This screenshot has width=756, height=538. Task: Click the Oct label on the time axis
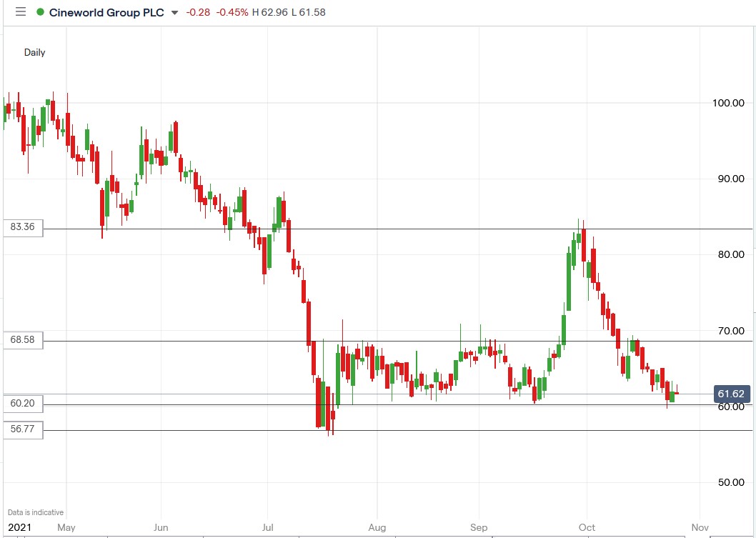(586, 527)
